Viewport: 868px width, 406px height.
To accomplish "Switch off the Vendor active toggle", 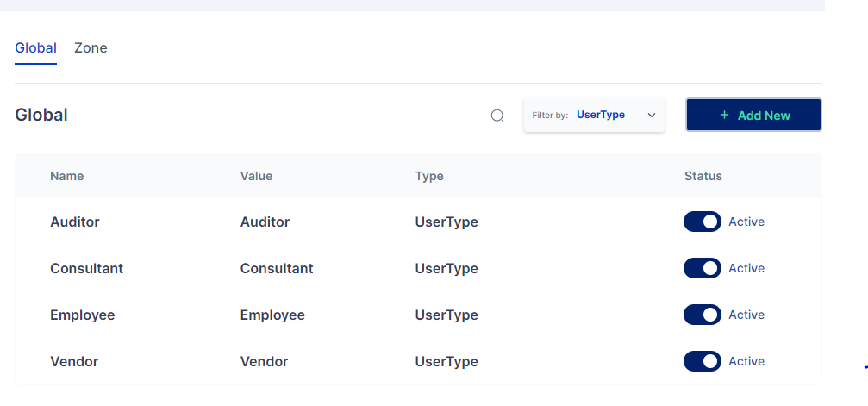I will pos(702,361).
